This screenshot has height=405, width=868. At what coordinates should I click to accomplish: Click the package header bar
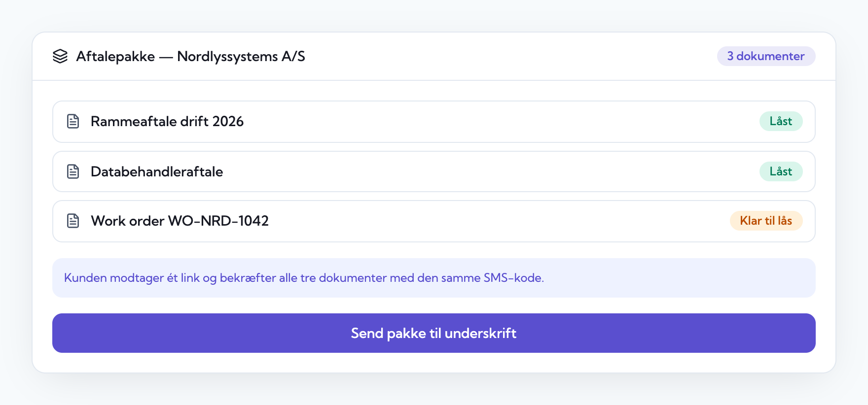(434, 56)
